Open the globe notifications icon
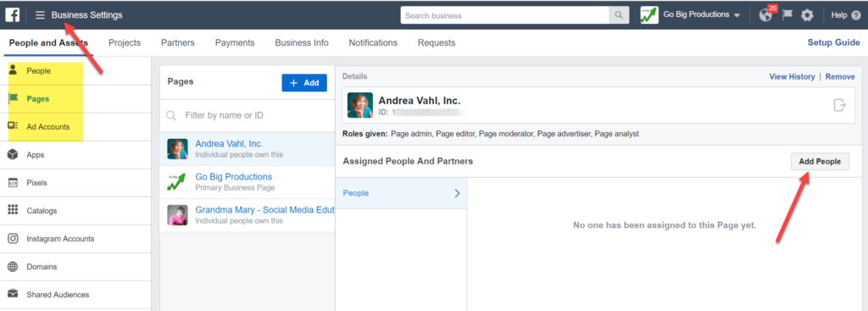 coord(765,15)
